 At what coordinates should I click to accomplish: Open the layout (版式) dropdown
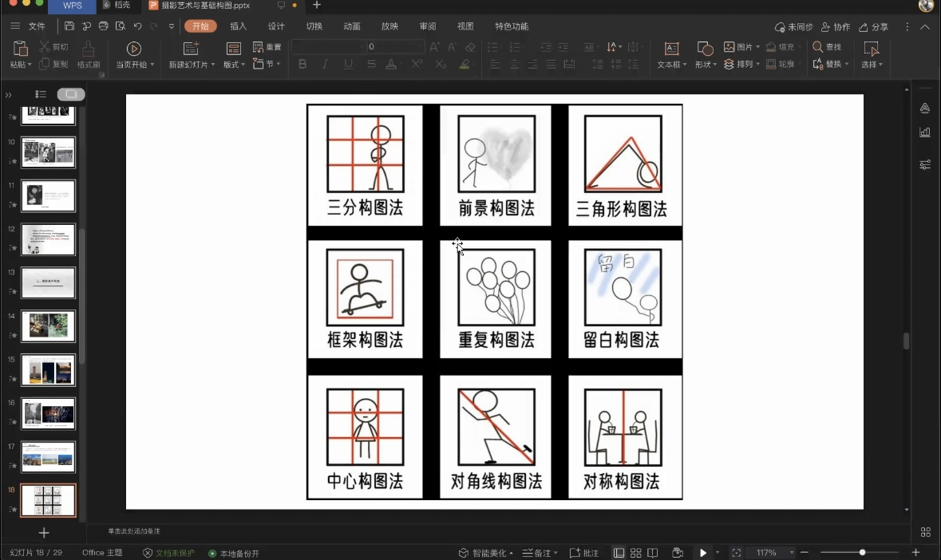tap(234, 65)
